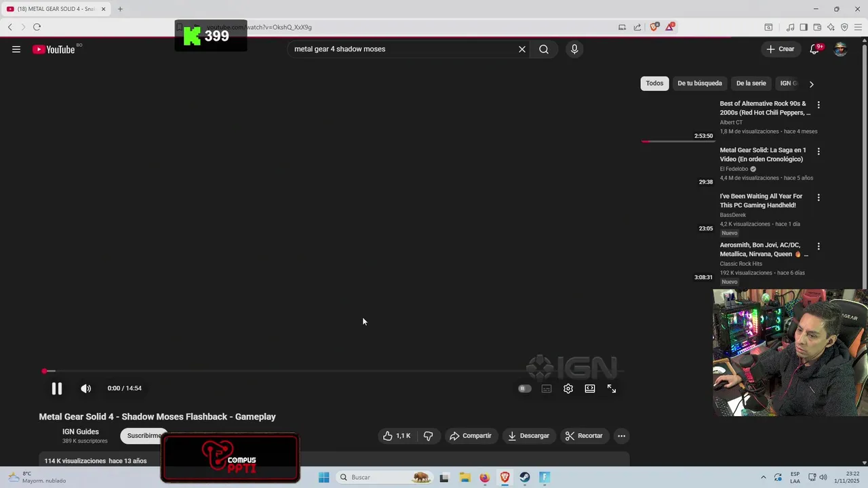Start voice search with the microphone

(574, 49)
